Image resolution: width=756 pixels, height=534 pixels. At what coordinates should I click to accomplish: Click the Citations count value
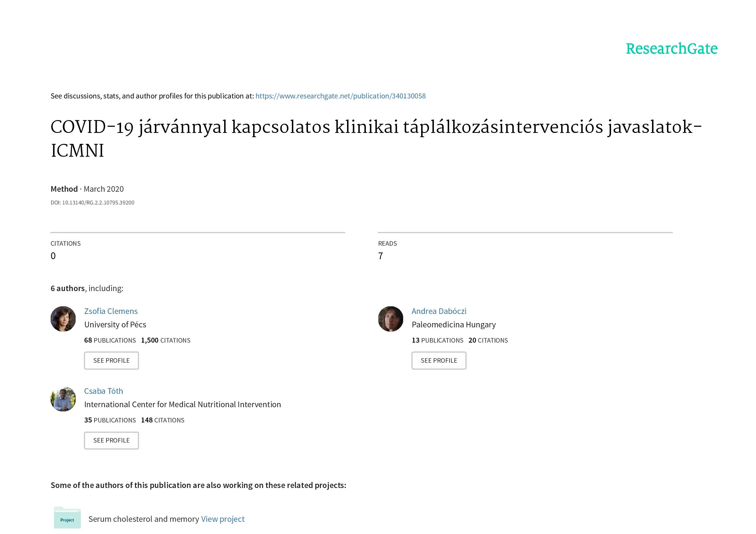53,256
